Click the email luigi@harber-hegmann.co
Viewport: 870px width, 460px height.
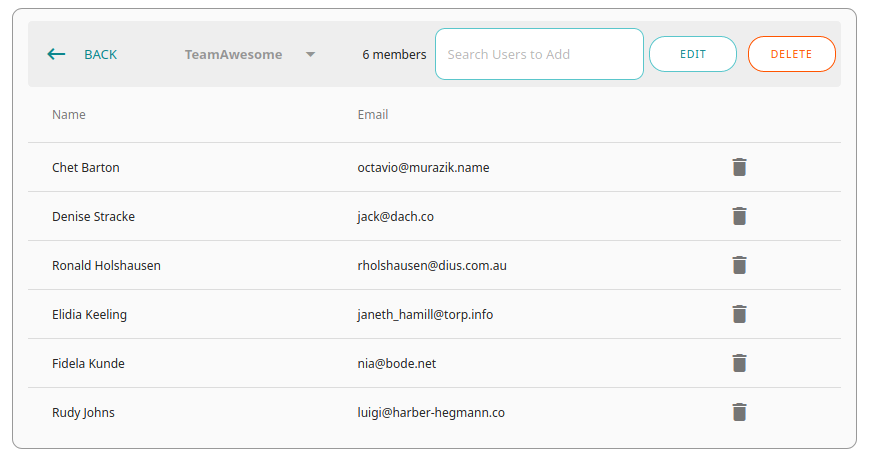click(431, 412)
